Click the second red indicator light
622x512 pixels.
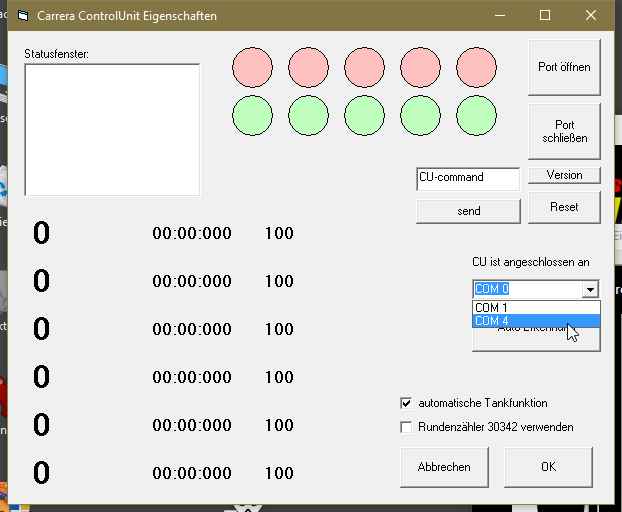coord(308,67)
